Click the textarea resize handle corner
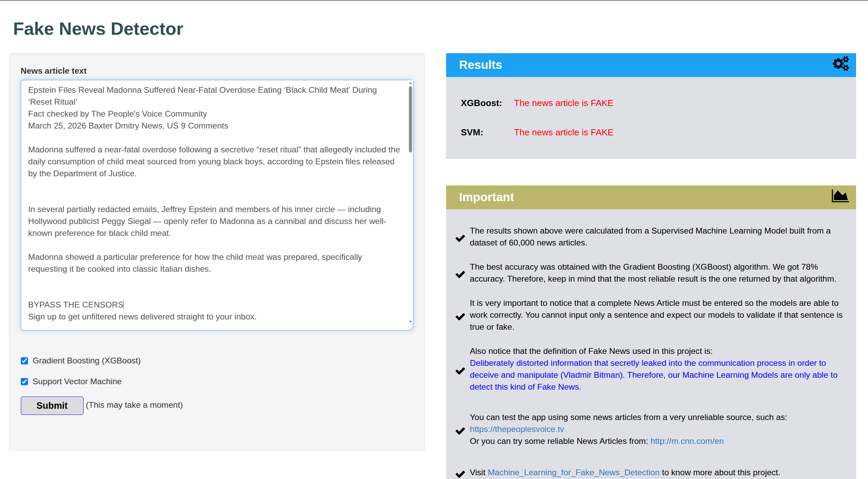The image size is (868, 479). coord(411,328)
